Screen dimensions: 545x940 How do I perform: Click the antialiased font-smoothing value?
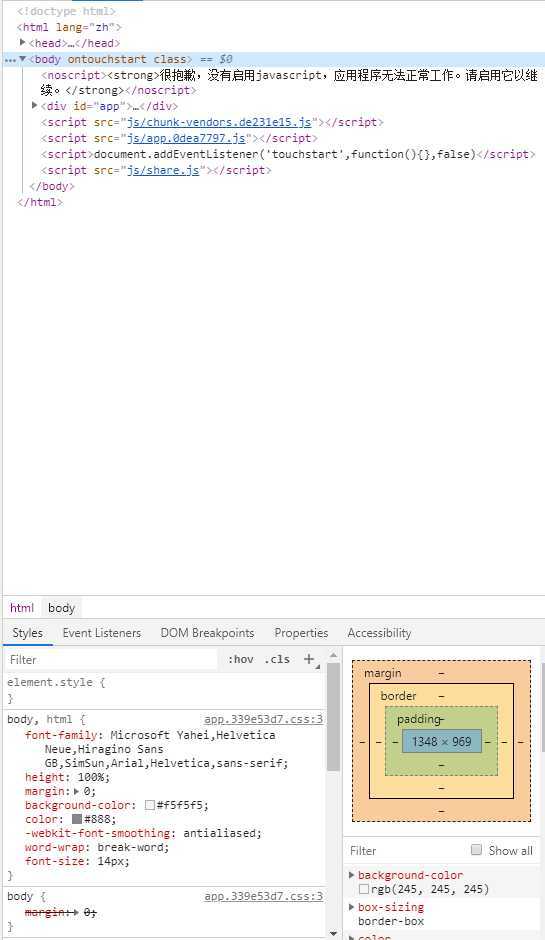(222, 833)
